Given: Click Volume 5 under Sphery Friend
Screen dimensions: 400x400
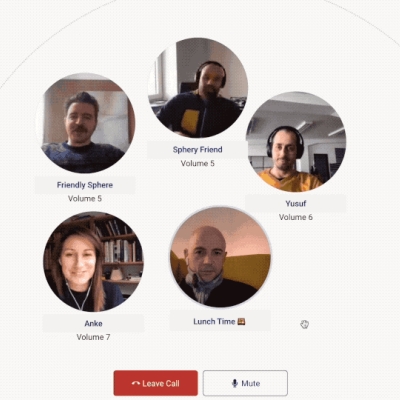Looking at the screenshot, I should [198, 163].
